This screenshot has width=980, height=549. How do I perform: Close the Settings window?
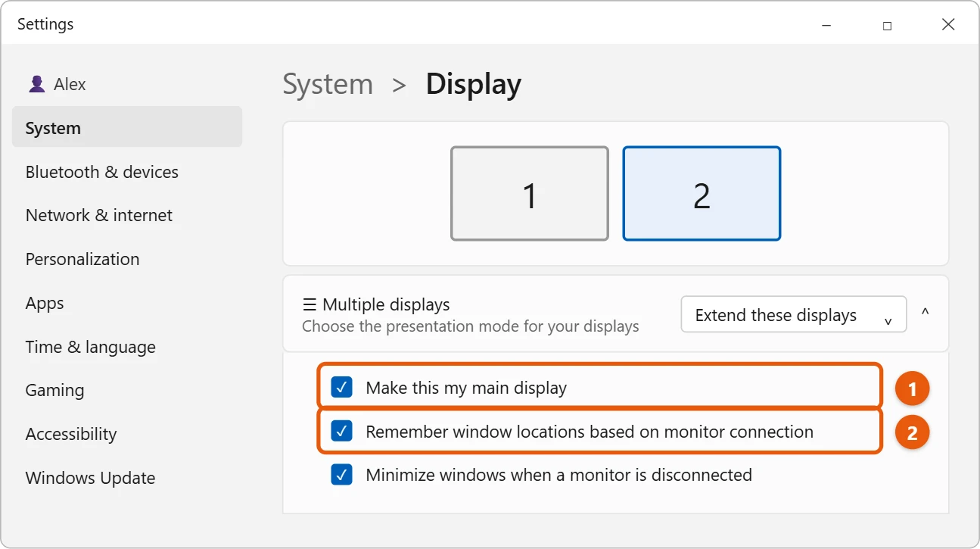click(948, 25)
